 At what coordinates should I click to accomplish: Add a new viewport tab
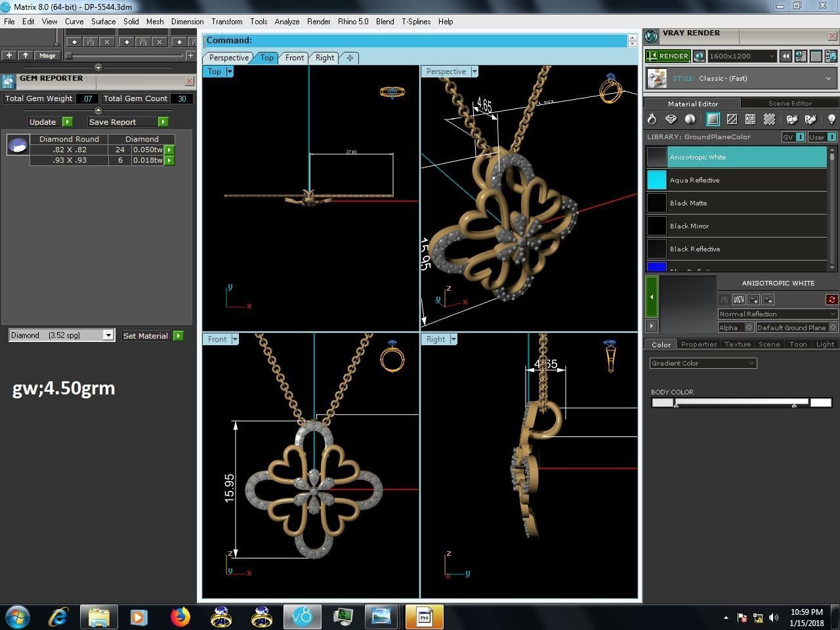tap(350, 58)
